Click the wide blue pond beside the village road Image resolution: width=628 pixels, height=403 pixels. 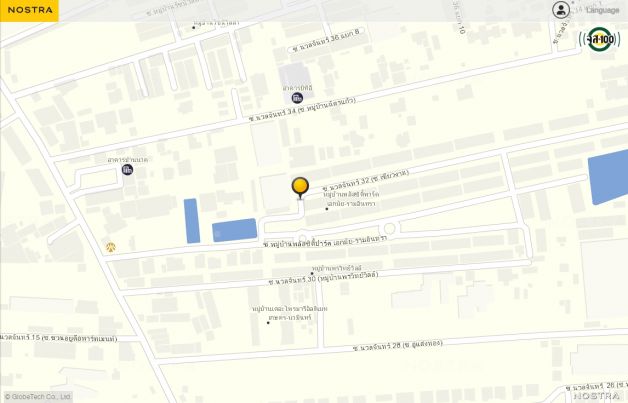tap(235, 230)
